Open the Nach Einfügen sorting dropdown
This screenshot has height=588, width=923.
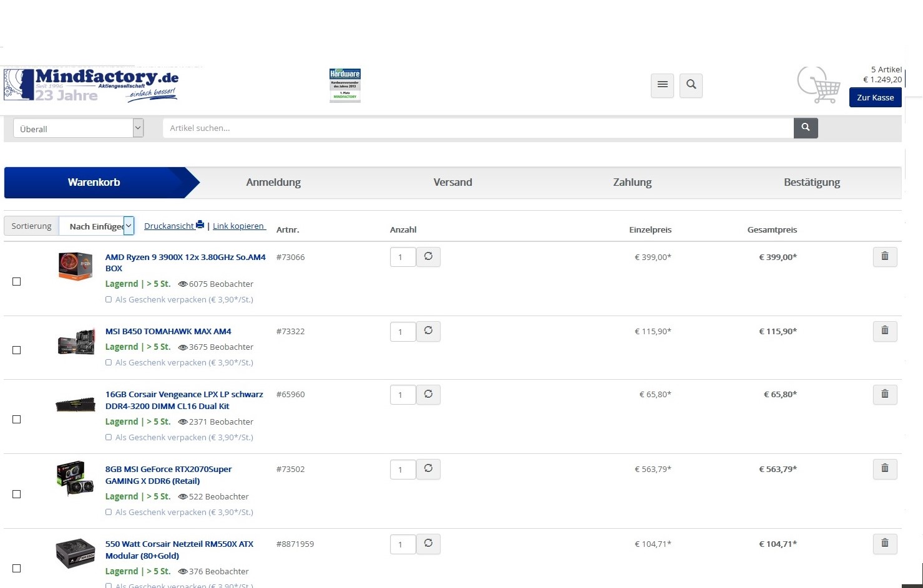point(97,226)
